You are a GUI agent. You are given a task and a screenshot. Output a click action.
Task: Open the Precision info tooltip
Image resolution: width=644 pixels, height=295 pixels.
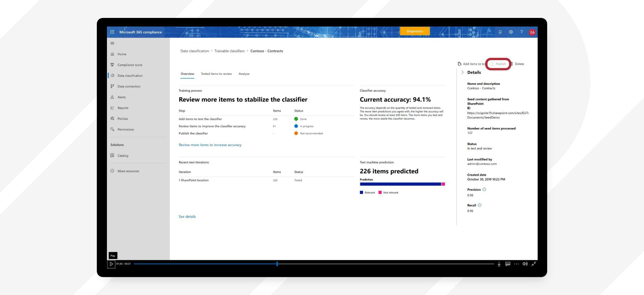484,189
